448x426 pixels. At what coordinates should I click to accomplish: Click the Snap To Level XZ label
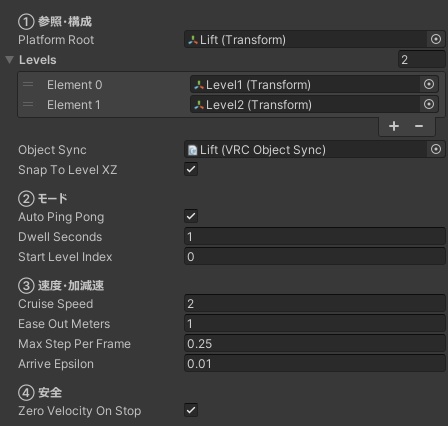click(x=68, y=170)
